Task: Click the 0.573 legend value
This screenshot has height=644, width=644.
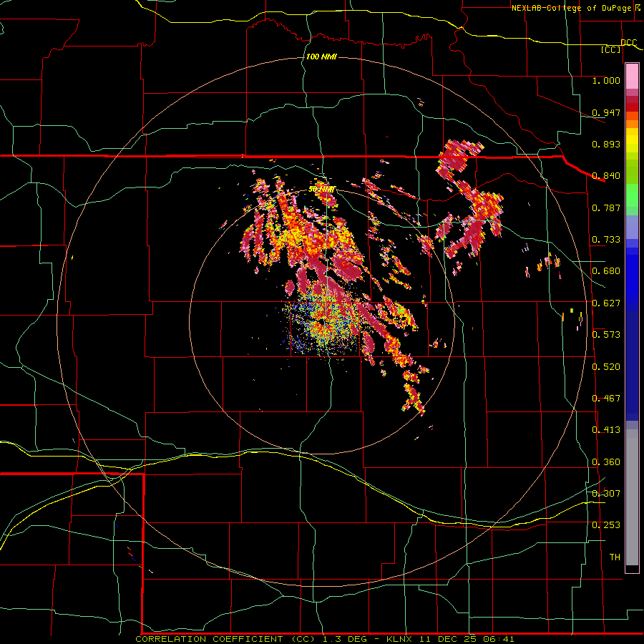Action: (606, 335)
